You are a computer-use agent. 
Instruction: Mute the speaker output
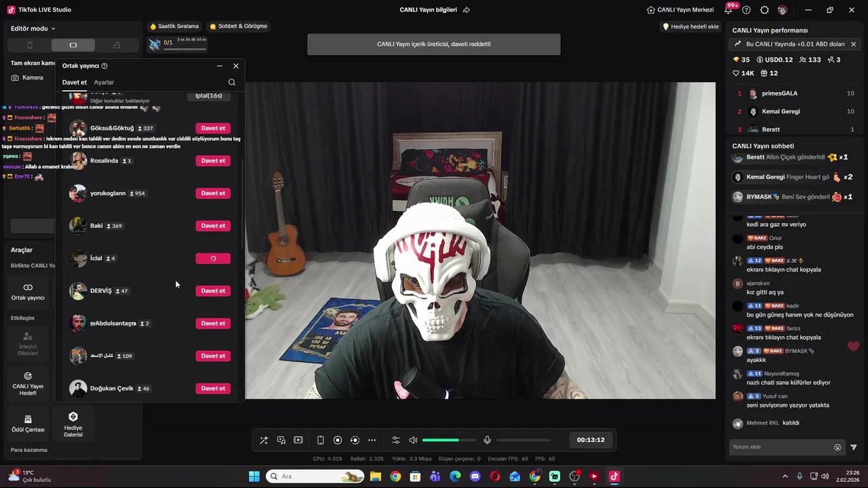coord(413,440)
